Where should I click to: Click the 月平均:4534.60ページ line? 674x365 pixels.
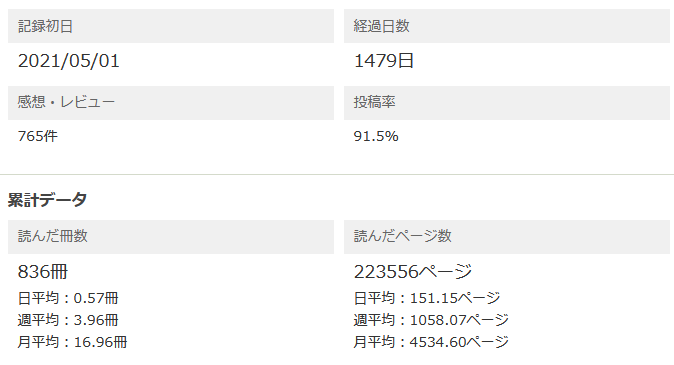[x=432, y=342]
